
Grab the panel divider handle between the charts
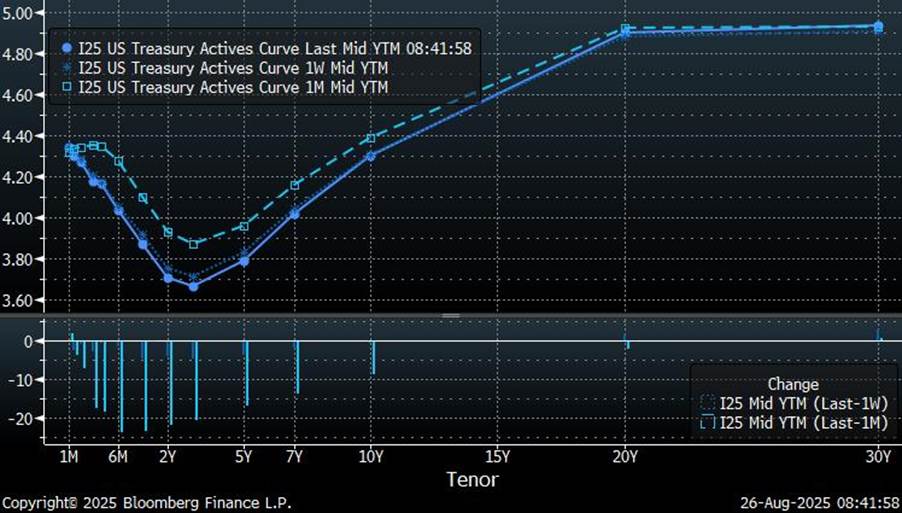pyautogui.click(x=451, y=316)
